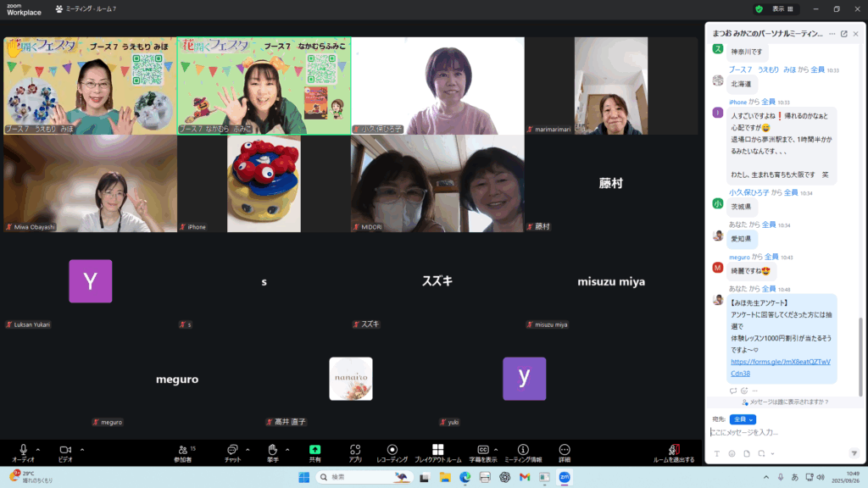The height and width of the screenshot is (488, 868).
Task: Start recording with the レコーディング button
Action: click(392, 452)
